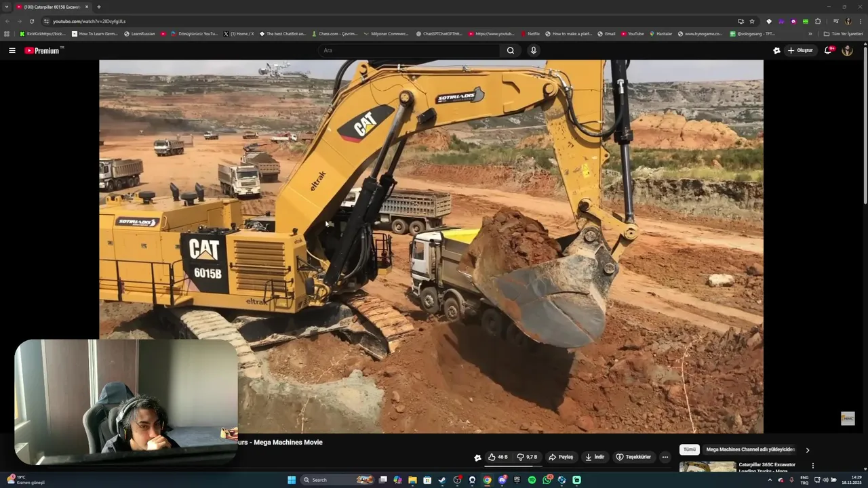Open the YouTube hamburger guide menu
868x488 pixels.
pos(12,50)
